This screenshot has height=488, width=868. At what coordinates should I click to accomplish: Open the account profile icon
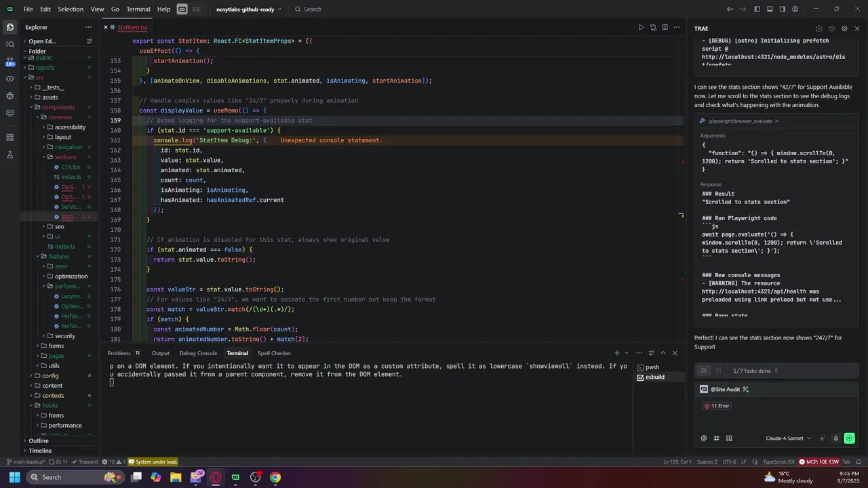pyautogui.click(x=795, y=9)
